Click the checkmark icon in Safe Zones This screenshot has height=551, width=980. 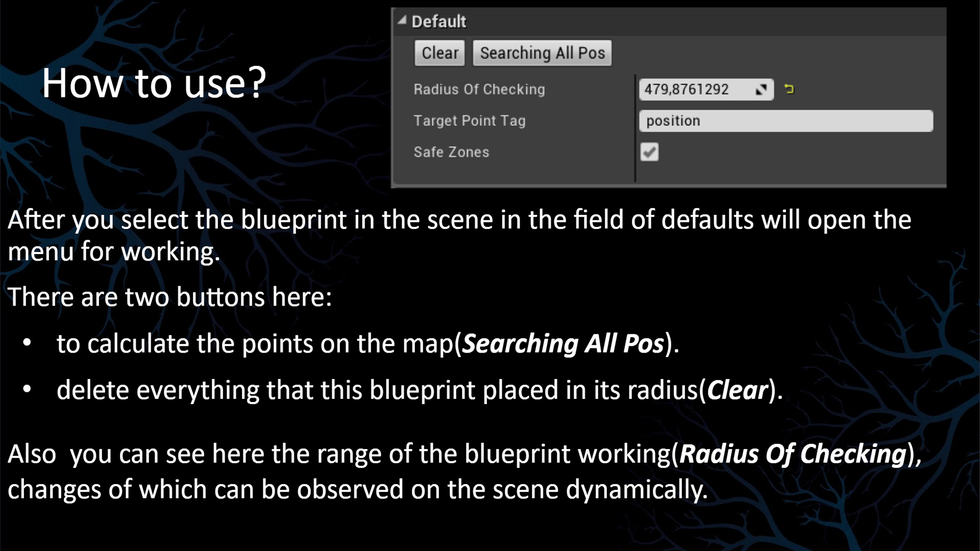(648, 152)
